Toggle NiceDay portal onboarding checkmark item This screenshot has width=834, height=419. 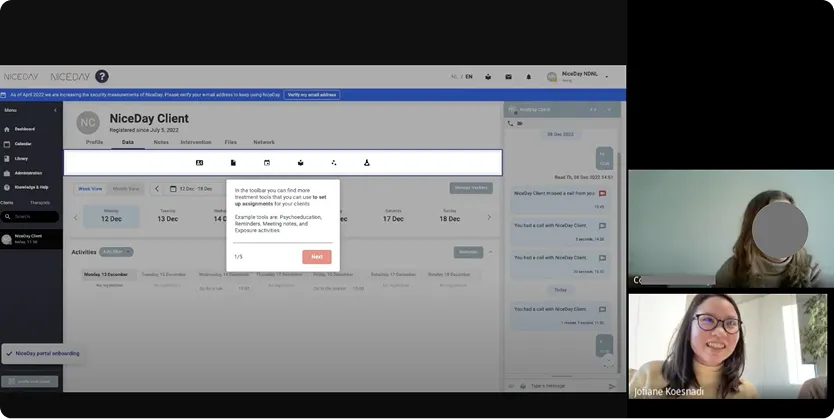pos(43,354)
